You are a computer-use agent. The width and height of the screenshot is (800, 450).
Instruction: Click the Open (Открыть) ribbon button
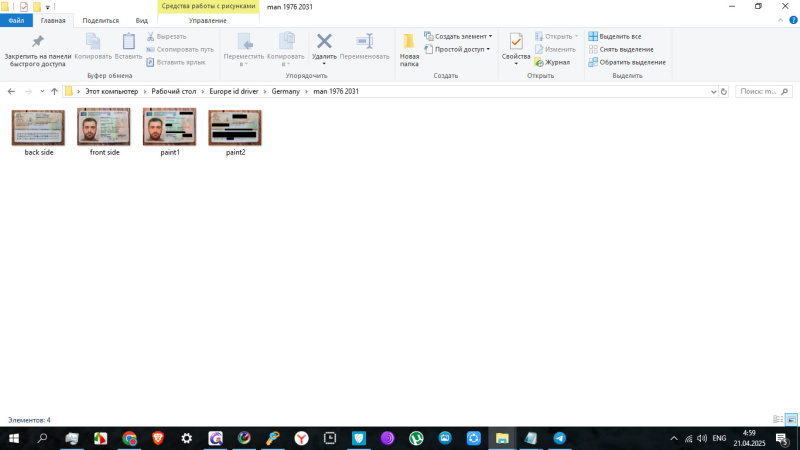pos(556,36)
